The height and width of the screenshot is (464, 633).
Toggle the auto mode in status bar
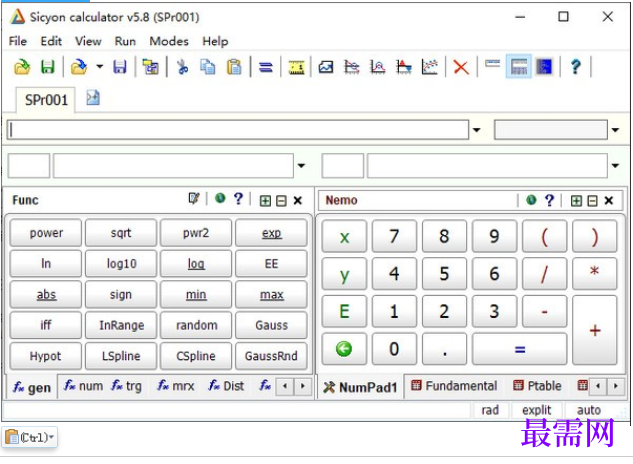pyautogui.click(x=589, y=410)
